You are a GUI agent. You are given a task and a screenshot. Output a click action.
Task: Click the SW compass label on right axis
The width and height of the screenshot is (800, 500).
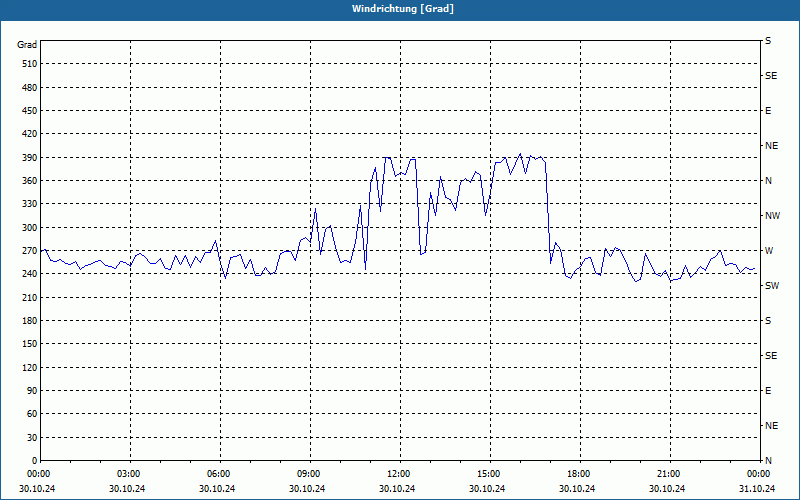[772, 286]
